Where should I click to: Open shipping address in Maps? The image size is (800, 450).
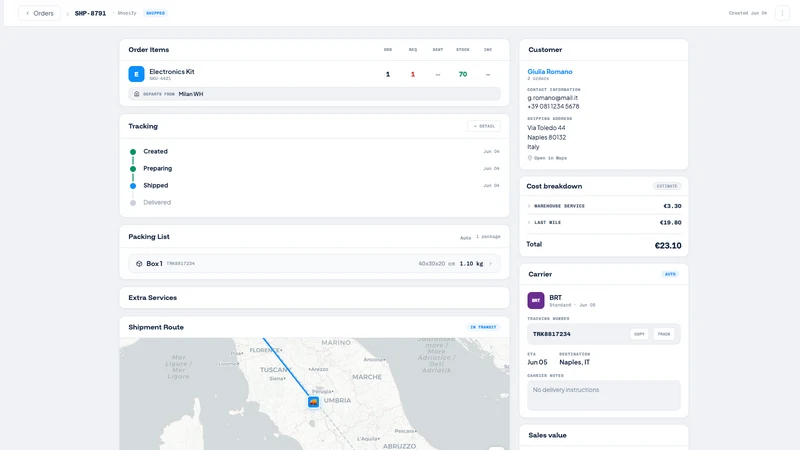pos(550,158)
